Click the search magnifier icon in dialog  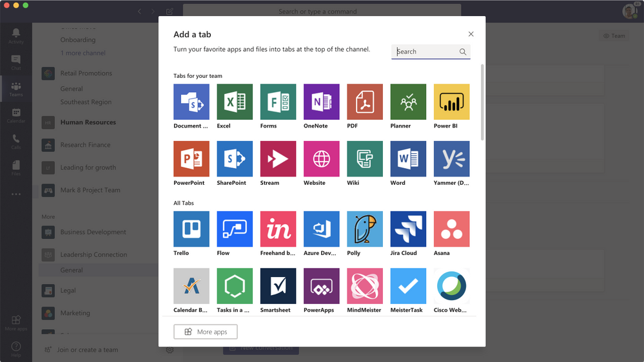click(463, 52)
